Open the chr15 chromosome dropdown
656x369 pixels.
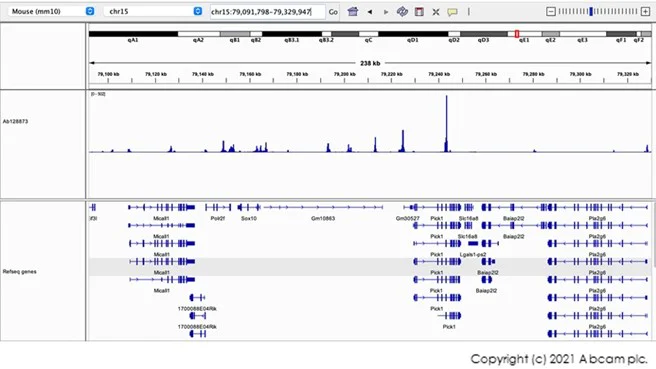(x=153, y=11)
